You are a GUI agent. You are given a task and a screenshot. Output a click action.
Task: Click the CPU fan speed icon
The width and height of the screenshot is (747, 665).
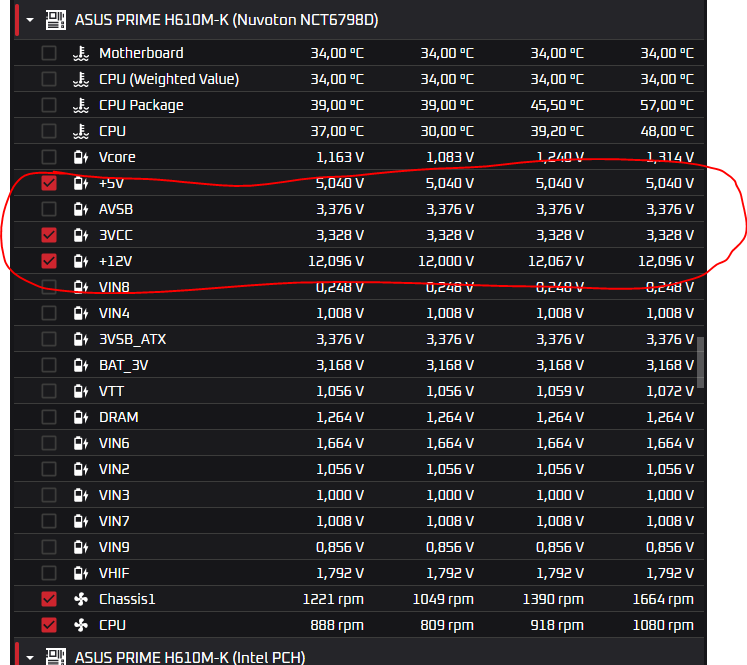pyautogui.click(x=81, y=625)
